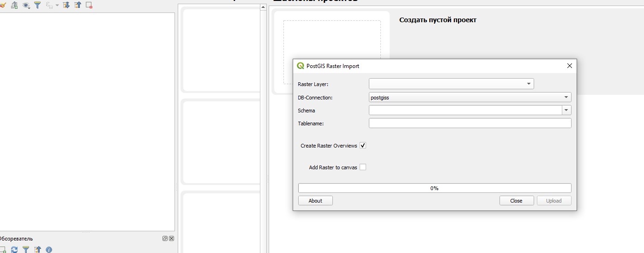The image size is (644, 253).
Task: Click the About button
Action: click(x=315, y=201)
